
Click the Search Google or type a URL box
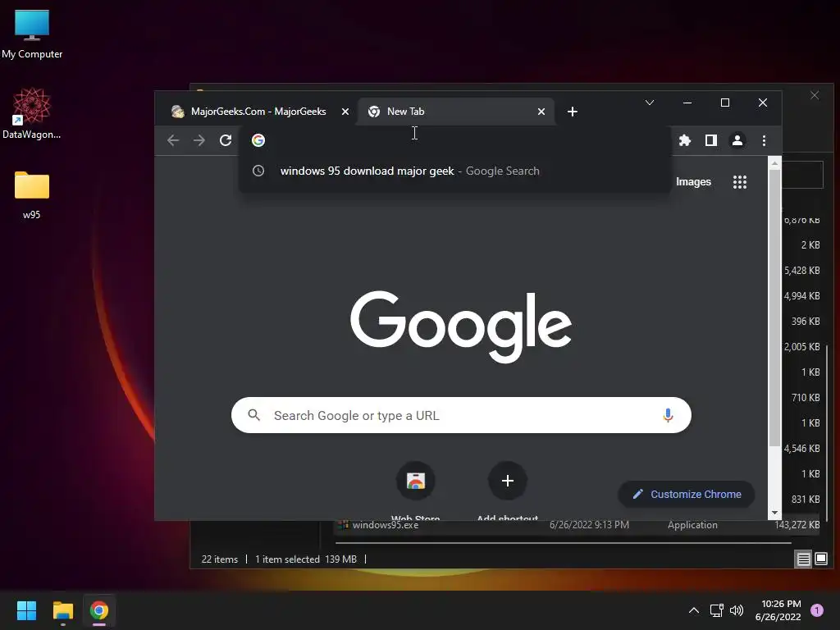click(x=461, y=415)
